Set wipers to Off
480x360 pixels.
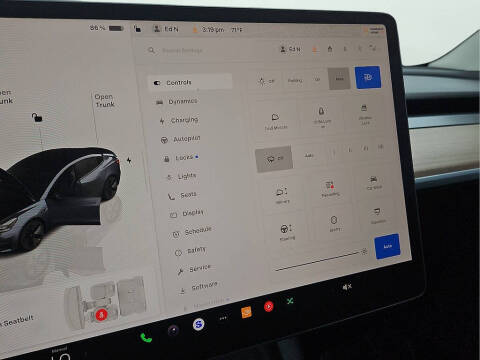274,159
